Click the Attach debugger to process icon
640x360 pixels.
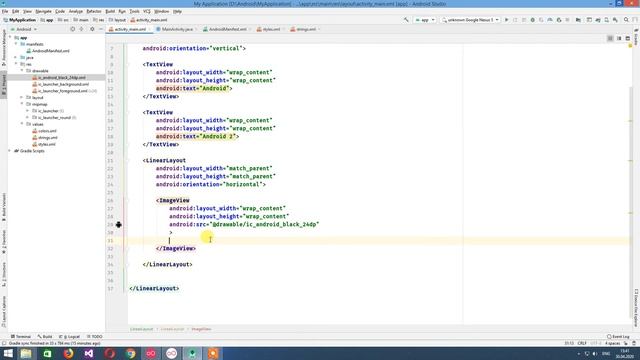click(559, 20)
